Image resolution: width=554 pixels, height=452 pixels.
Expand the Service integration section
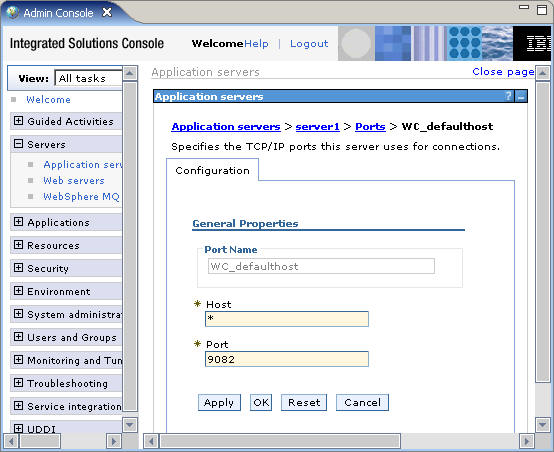(x=18, y=406)
